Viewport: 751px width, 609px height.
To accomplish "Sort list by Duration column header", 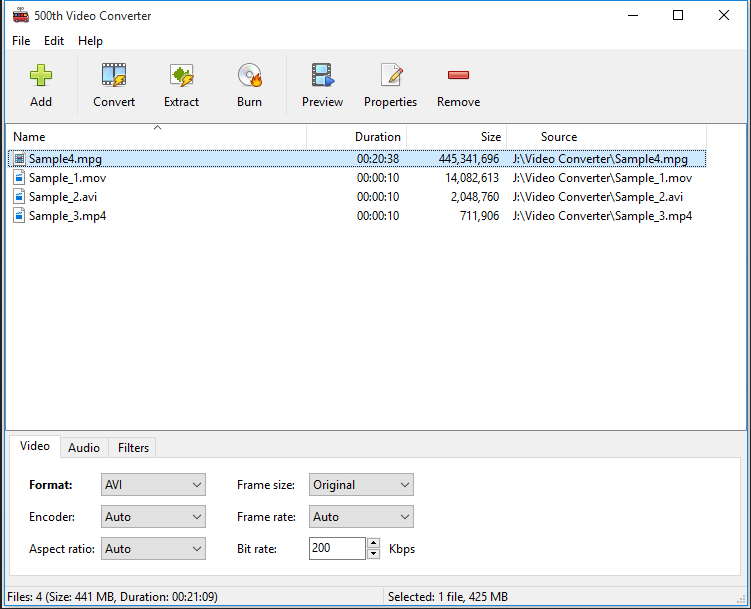I will (357, 137).
